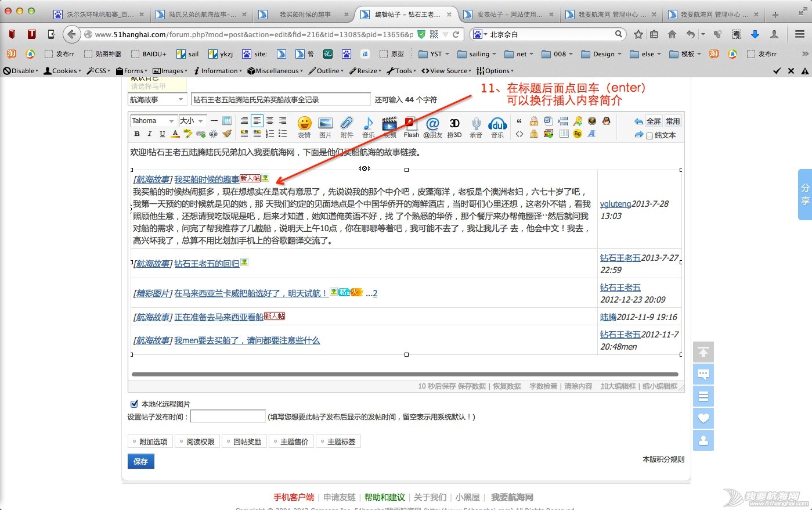Expand the Cookies developer menu

point(63,71)
